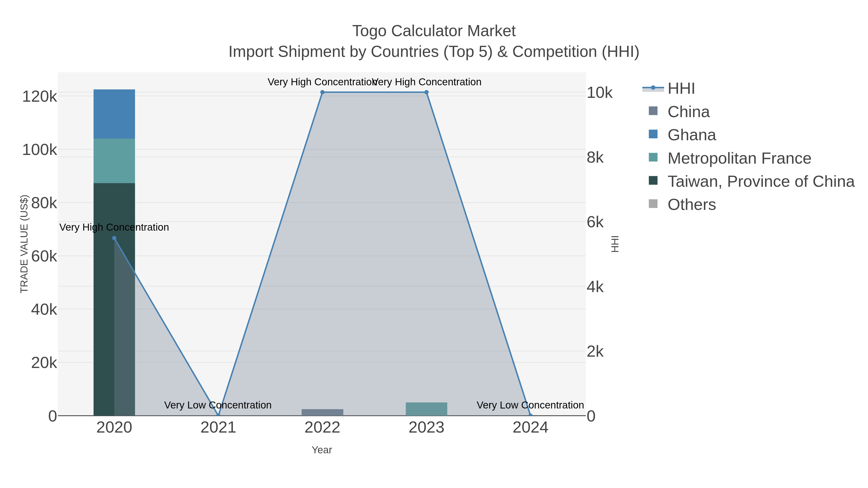The width and height of the screenshot is (868, 488).
Task: Click the HHI line marker legend icon
Action: tap(653, 88)
